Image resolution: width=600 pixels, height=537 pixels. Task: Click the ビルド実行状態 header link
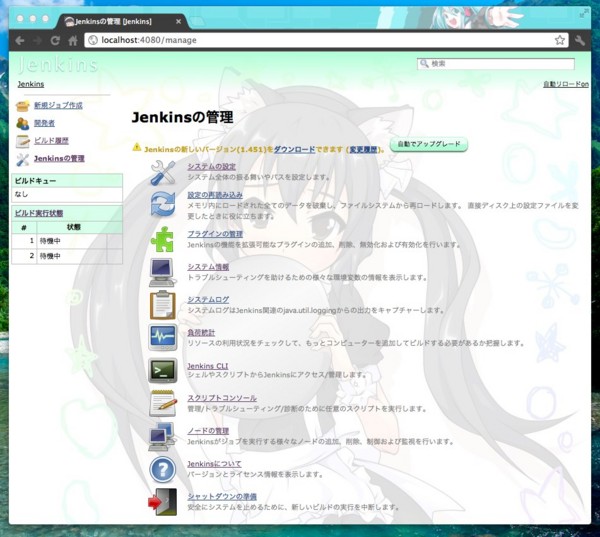(39, 213)
